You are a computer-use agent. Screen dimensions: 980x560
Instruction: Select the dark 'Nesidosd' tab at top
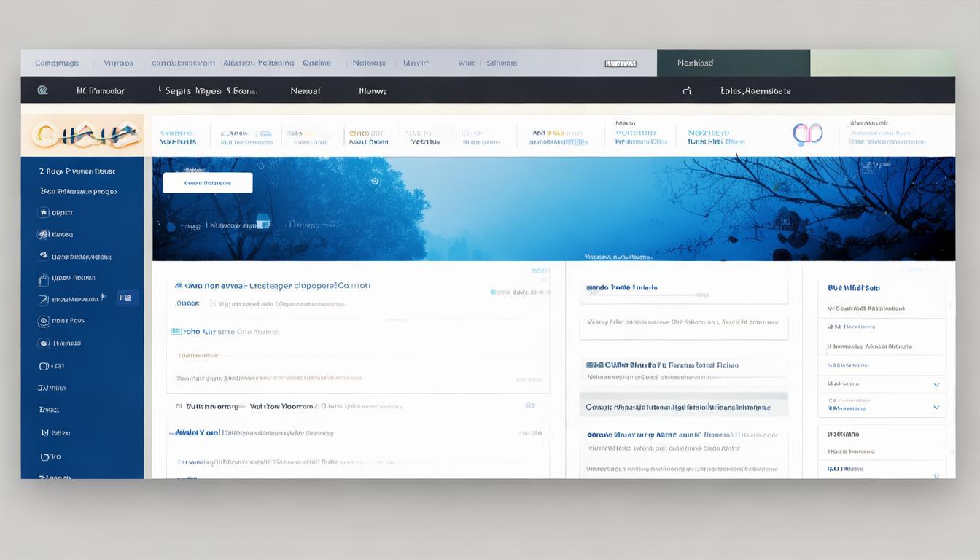pos(733,63)
